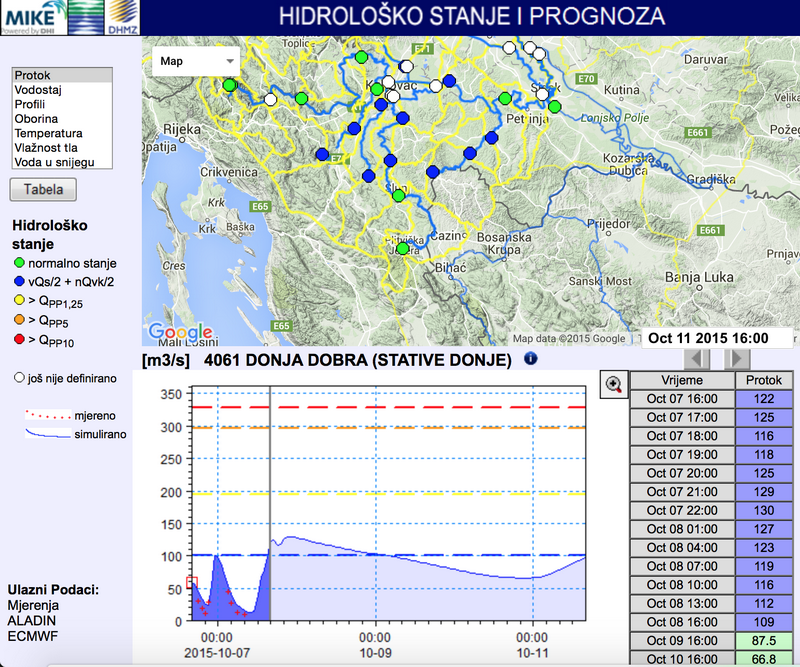Pick Temperatura in the parameter list
The height and width of the screenshot is (667, 800).
tap(48, 133)
